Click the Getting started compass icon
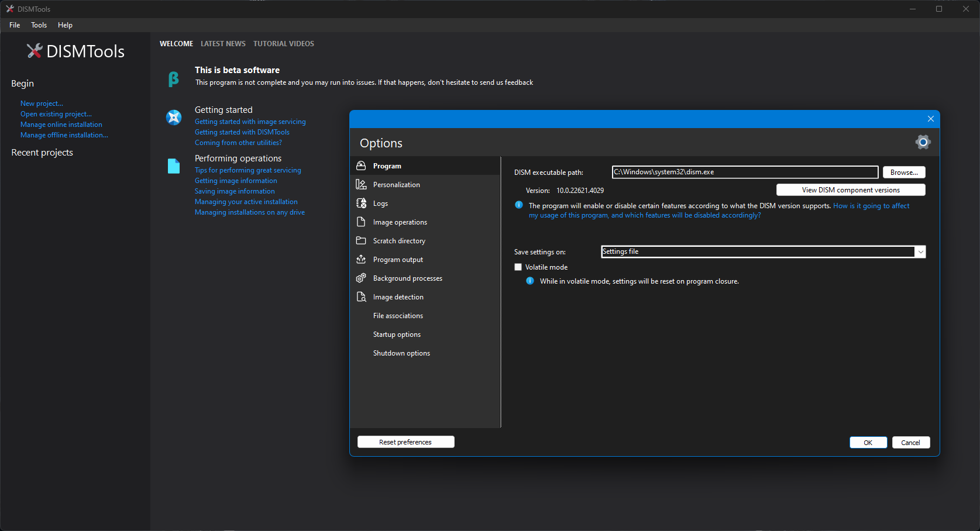Image resolution: width=980 pixels, height=531 pixels. pos(174,118)
